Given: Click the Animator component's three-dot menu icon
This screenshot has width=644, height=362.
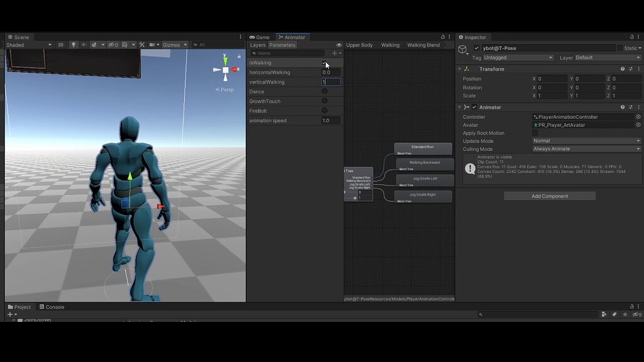Looking at the screenshot, I should click(639, 107).
